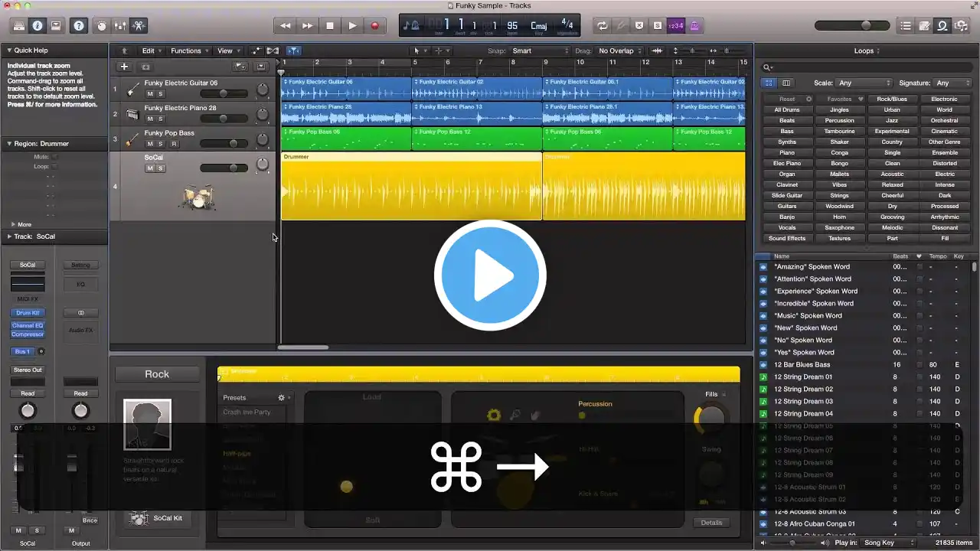
Task: Toggle the Automation show button
Action: pyautogui.click(x=256, y=51)
